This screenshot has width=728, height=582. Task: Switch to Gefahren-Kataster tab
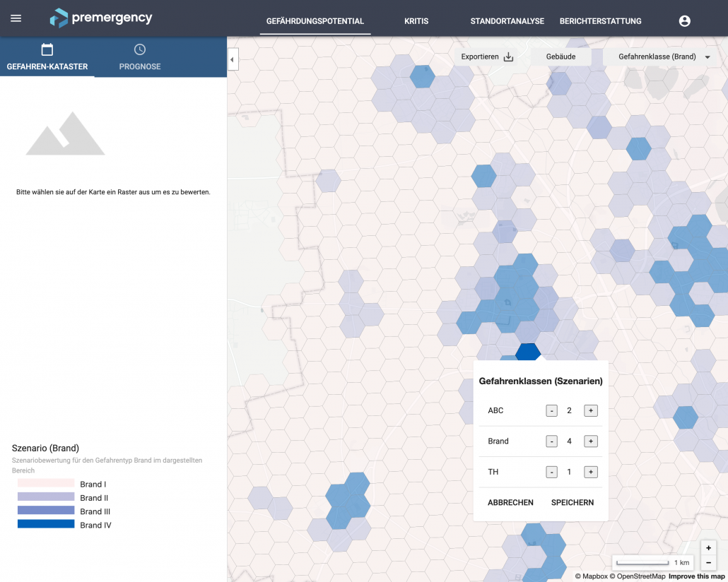coord(47,57)
